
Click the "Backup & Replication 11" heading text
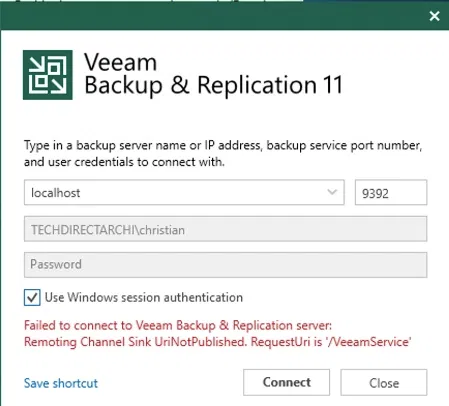(213, 85)
